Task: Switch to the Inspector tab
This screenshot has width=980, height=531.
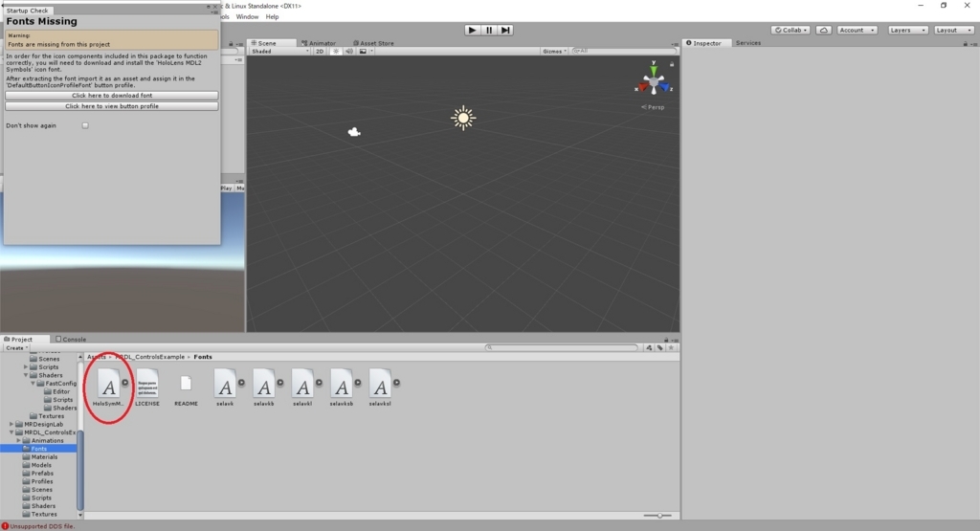Action: [x=703, y=43]
